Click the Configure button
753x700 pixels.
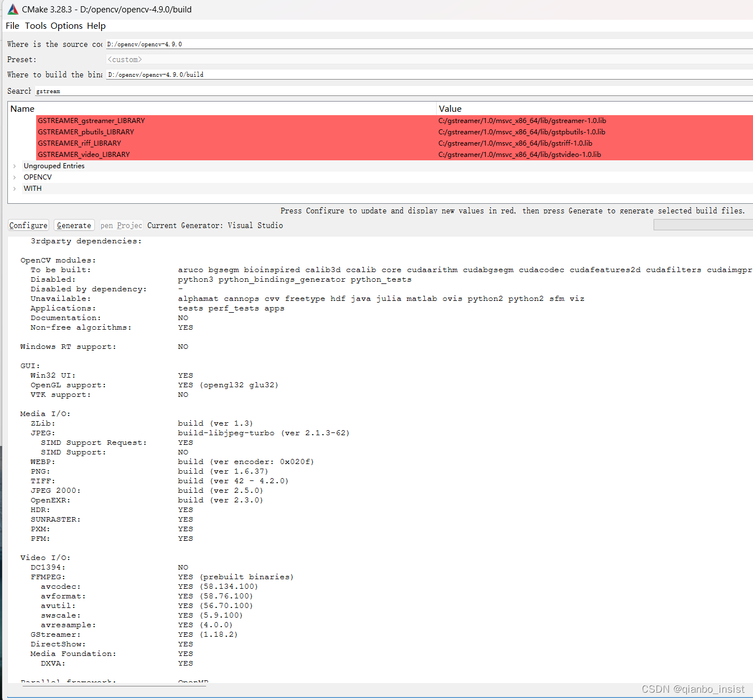click(28, 225)
